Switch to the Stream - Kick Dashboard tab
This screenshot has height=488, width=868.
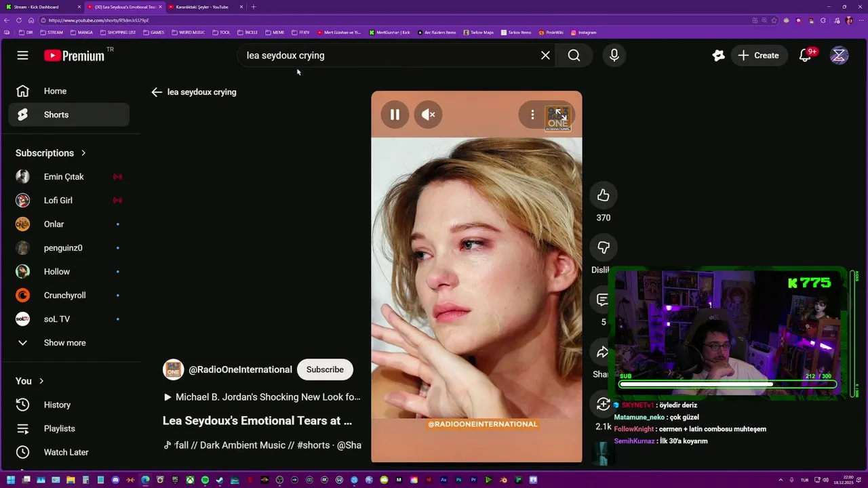pyautogui.click(x=39, y=7)
